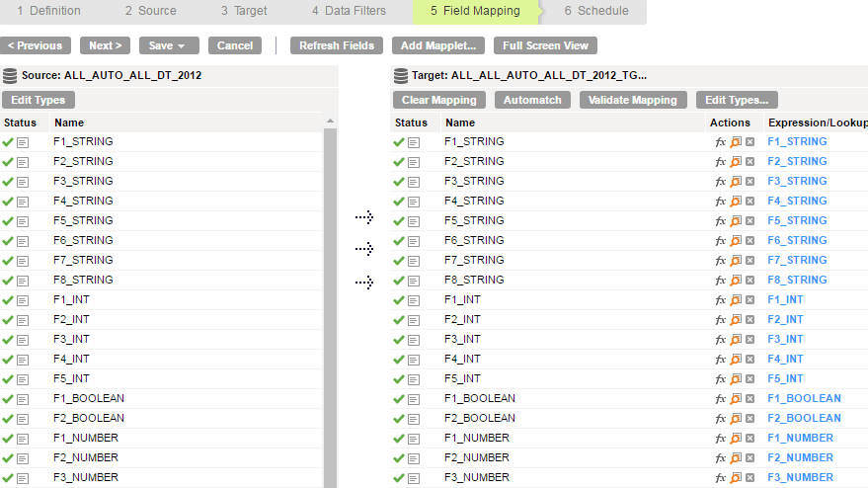
Task: Select source field F1_NUMBER
Action: (x=86, y=439)
